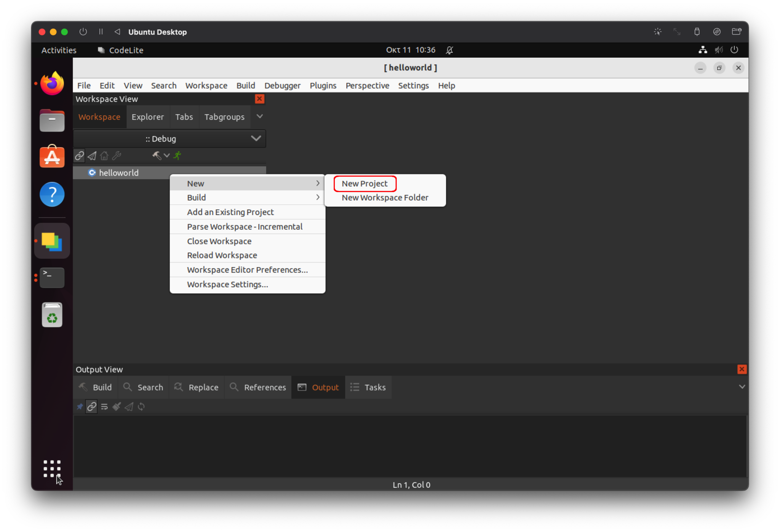Select helloworld workspace tree item

(x=169, y=172)
